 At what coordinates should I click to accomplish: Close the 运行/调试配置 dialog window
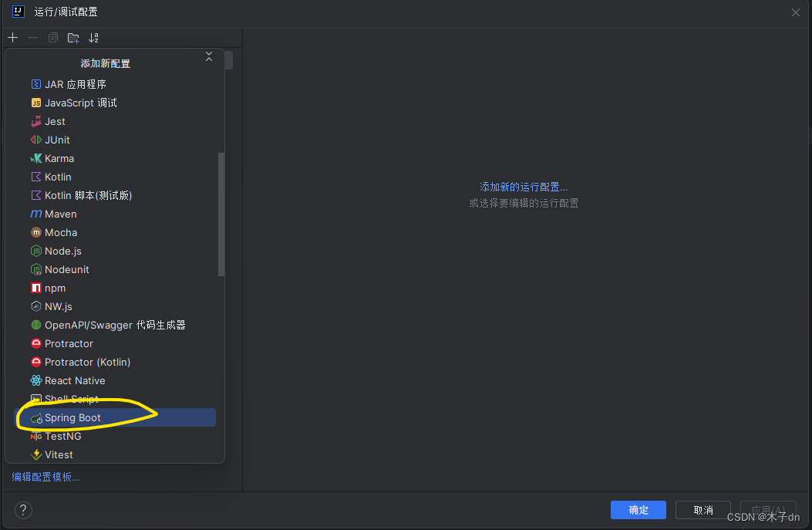pos(796,12)
